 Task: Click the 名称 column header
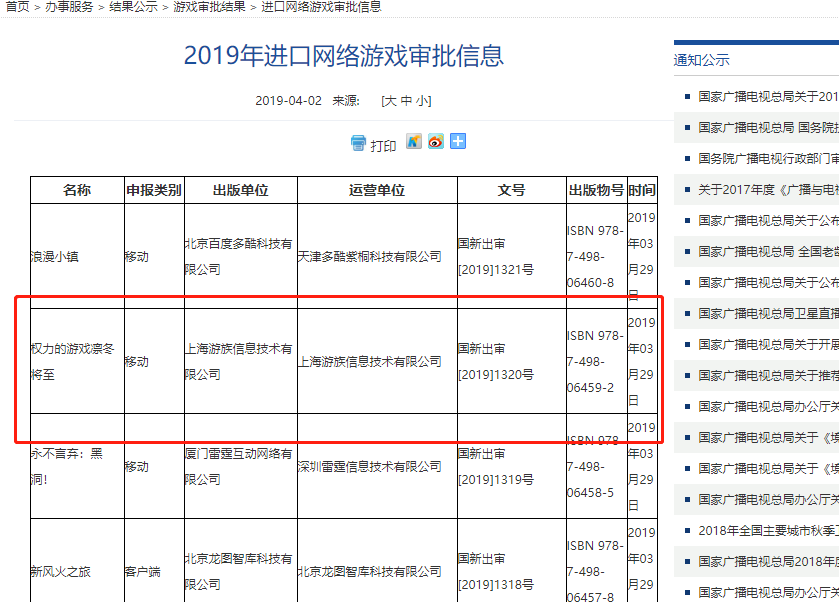pyautogui.click(x=77, y=190)
